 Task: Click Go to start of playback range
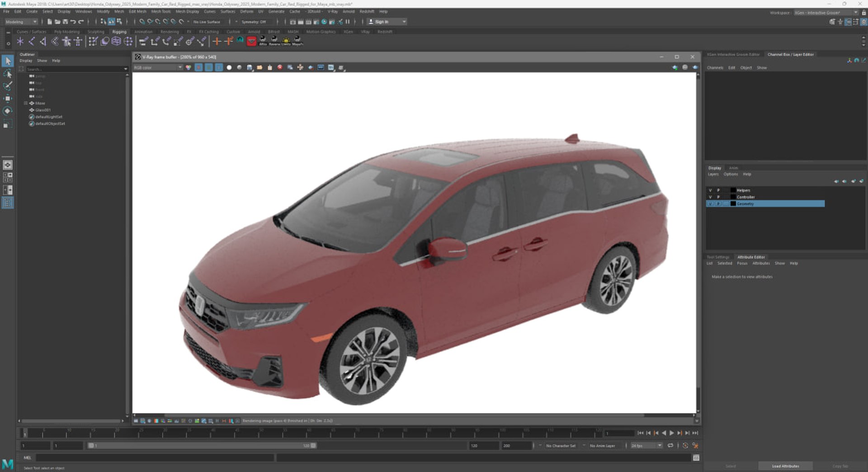[x=641, y=433]
